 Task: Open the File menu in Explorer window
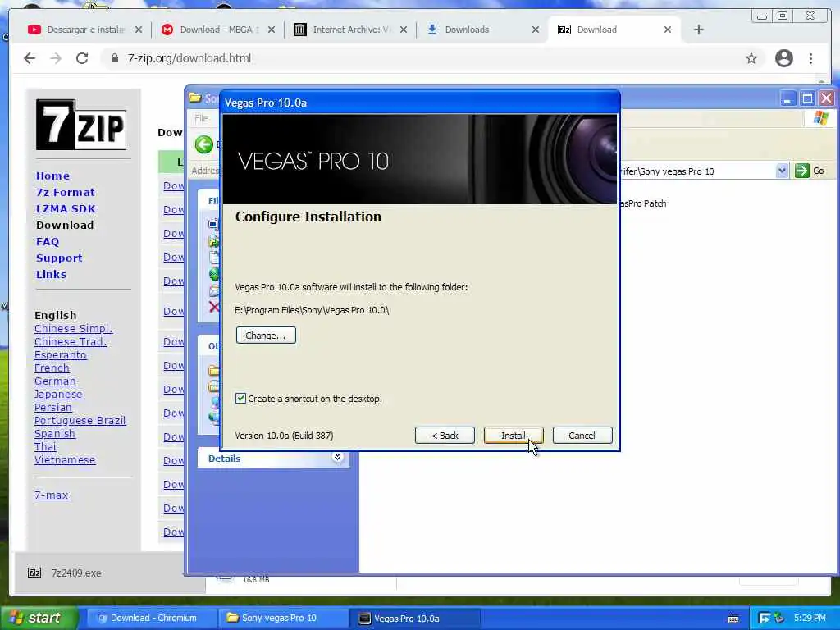202,118
